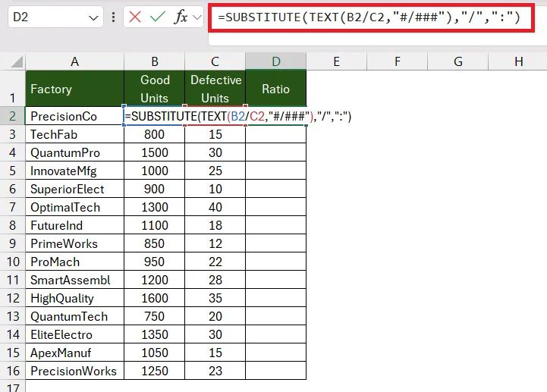Click Good Units value 1000
Viewport: 547px width, 392px height.
(x=155, y=171)
